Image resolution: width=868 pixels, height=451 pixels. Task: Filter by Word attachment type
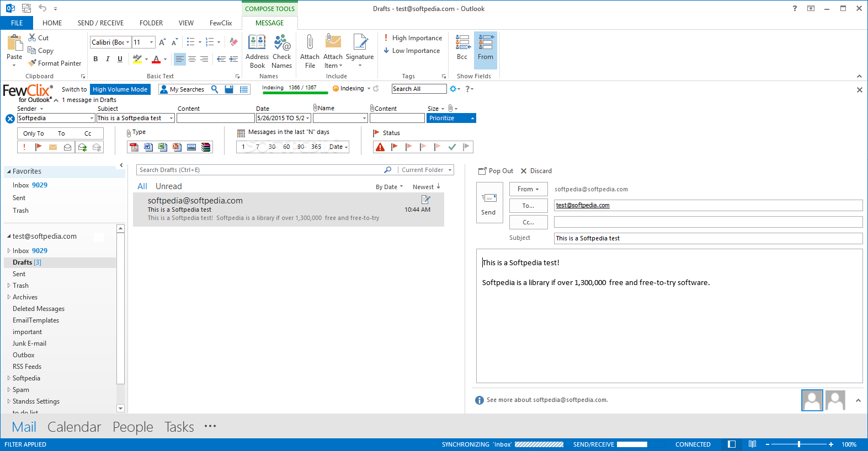[x=148, y=147]
